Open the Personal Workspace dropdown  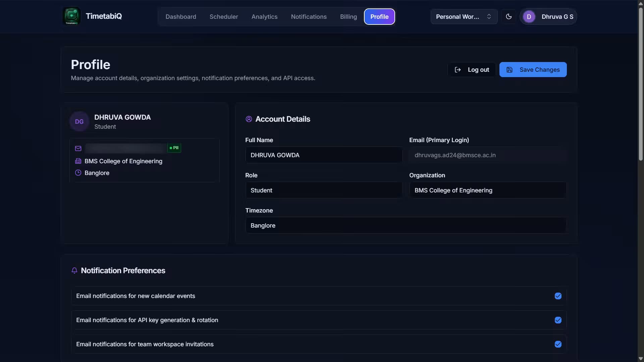[464, 16]
